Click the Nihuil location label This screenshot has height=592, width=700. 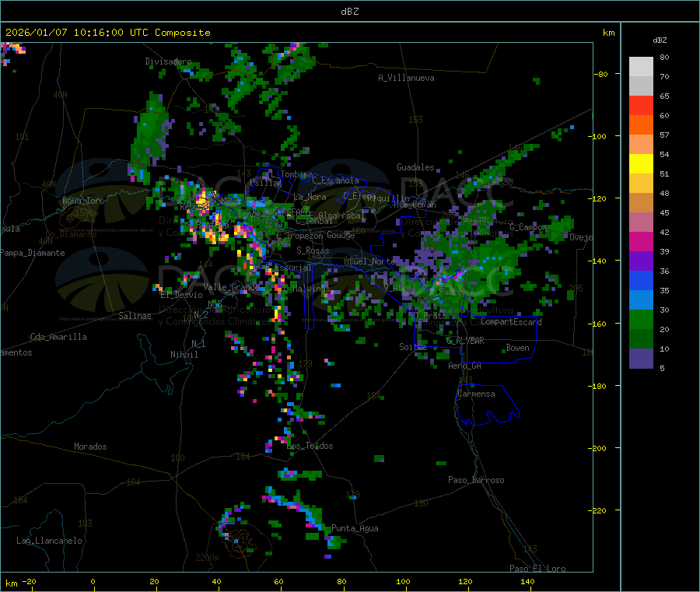tap(184, 355)
